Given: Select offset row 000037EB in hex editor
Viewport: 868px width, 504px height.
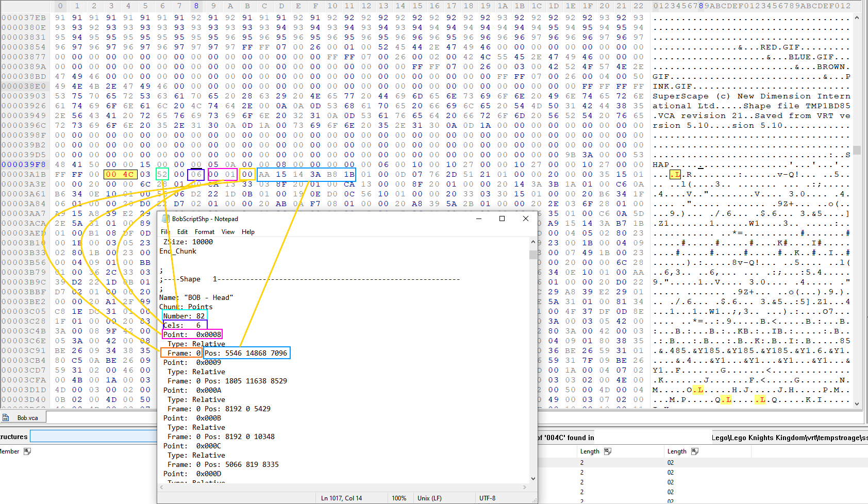Looking at the screenshot, I should [24, 18].
